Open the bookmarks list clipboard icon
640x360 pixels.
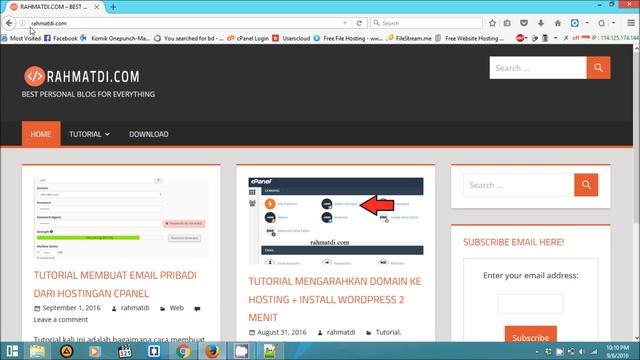pos(507,23)
